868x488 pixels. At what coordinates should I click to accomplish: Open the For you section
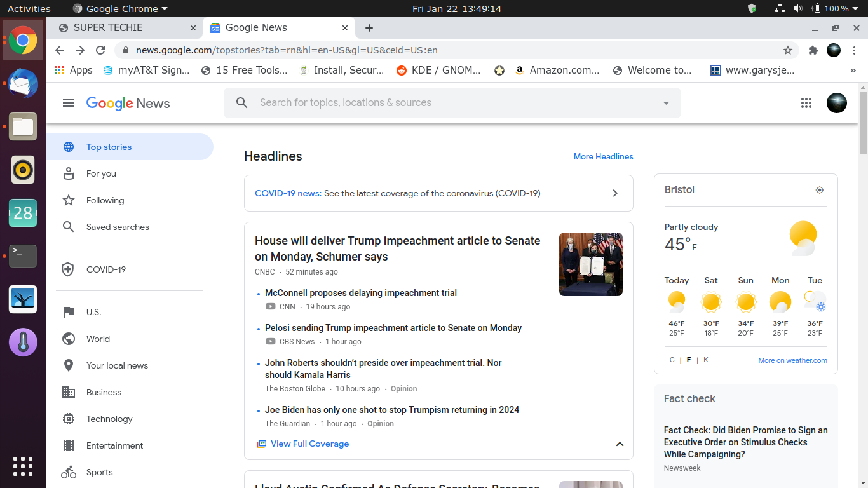pyautogui.click(x=130, y=173)
